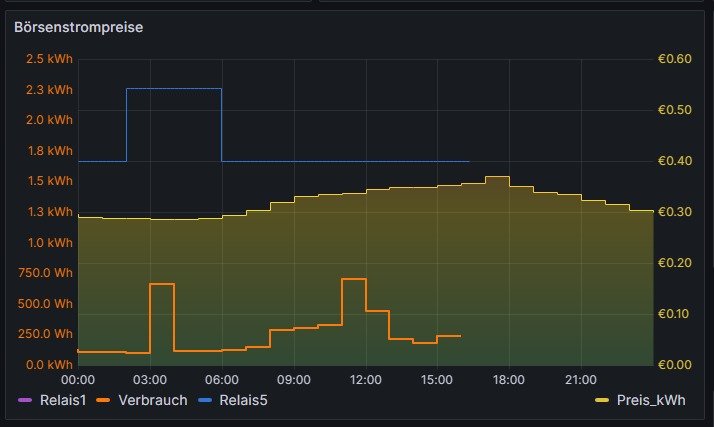Toggle the Relais1 series in legend

coord(64,400)
